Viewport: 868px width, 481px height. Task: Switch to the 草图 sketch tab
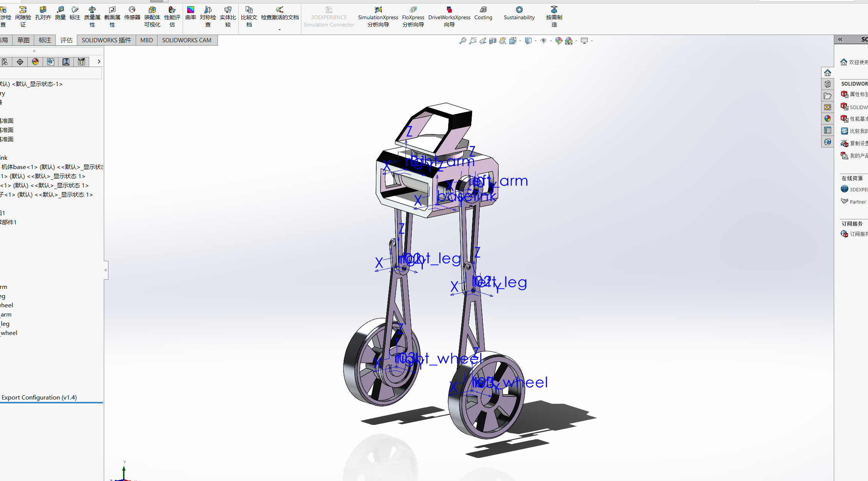[x=23, y=40]
